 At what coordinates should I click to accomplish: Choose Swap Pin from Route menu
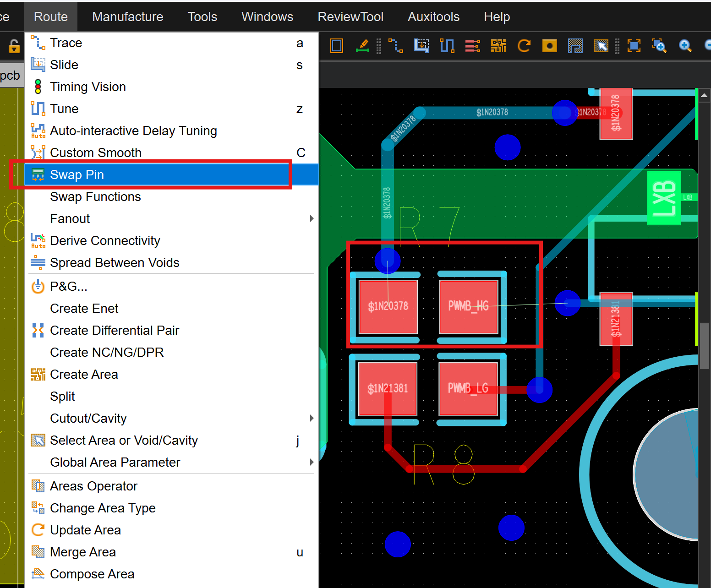tap(77, 175)
